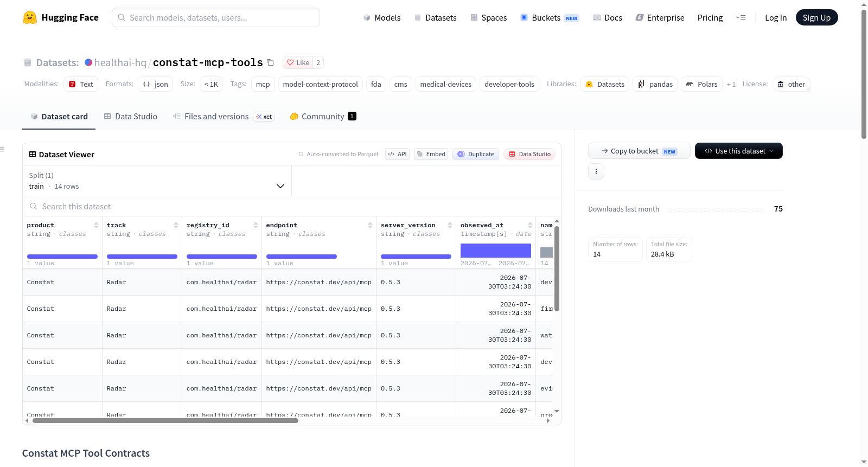868x467 pixels.
Task: Click the Hugging Face logo icon
Action: 30,17
